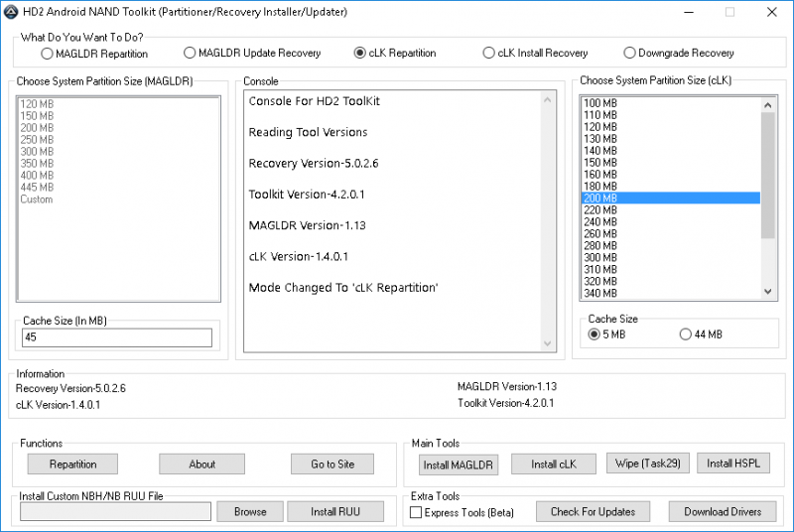
Task: Select MAGLDR Update Recovery option
Action: click(252, 53)
